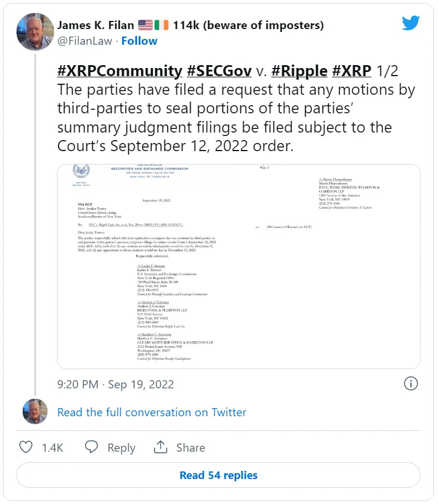Viewport: 438px width, 504px height.
Task: Follow the @FilanLaw account
Action: [139, 41]
